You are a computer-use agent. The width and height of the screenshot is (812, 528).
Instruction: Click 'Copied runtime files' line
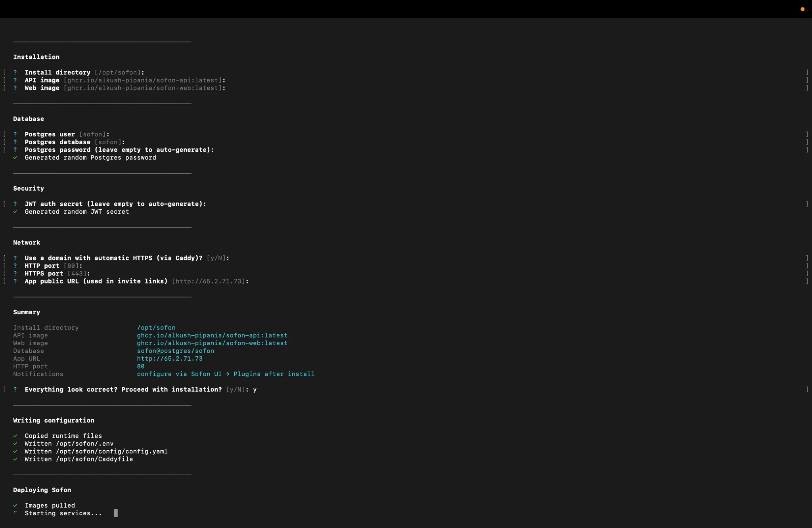click(63, 436)
